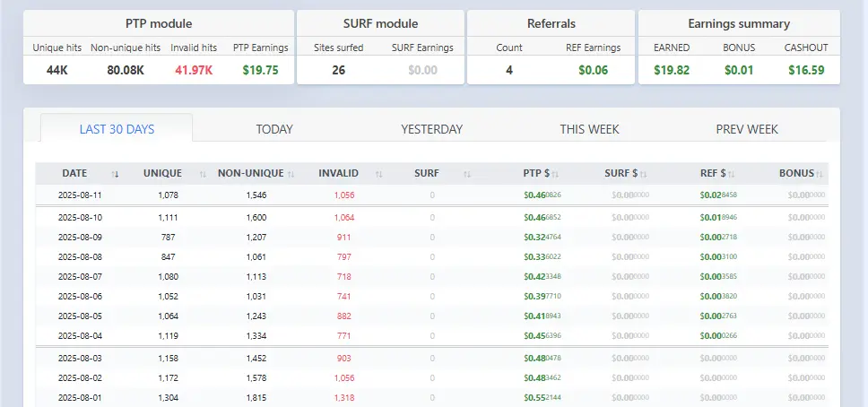Screen dimensions: 868x407
Task: Sort table by NON-UNIQUE column arrows
Action: click(291, 174)
